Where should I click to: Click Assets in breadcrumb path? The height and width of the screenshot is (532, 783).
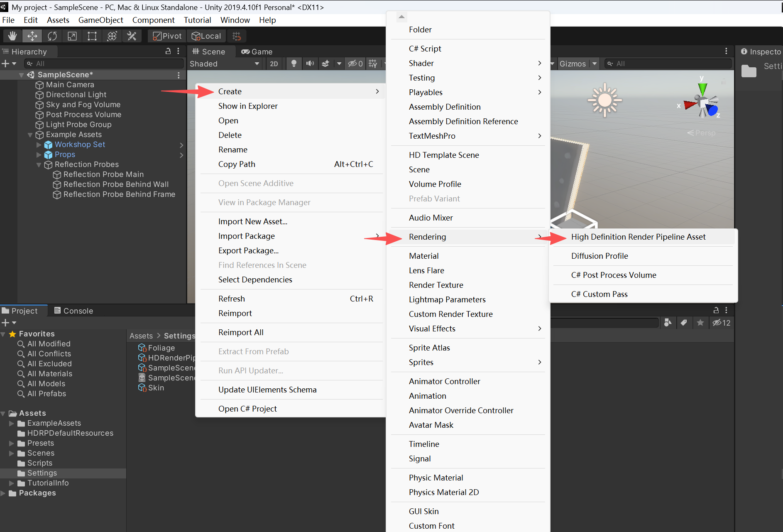pyautogui.click(x=141, y=336)
